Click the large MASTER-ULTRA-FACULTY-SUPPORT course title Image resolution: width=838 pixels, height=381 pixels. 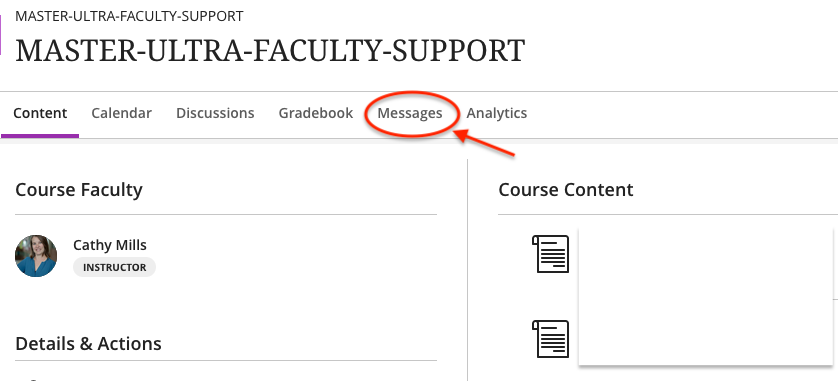pos(270,51)
